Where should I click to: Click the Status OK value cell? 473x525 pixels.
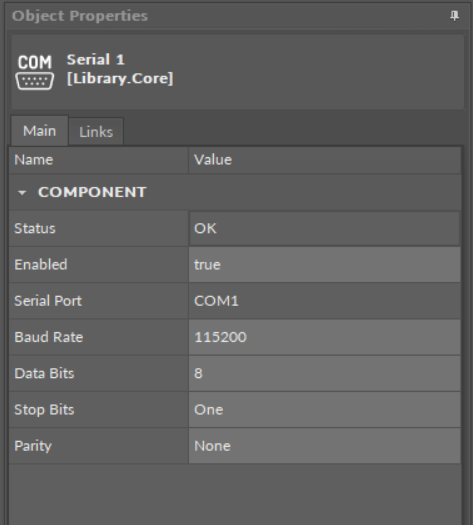coord(324,228)
